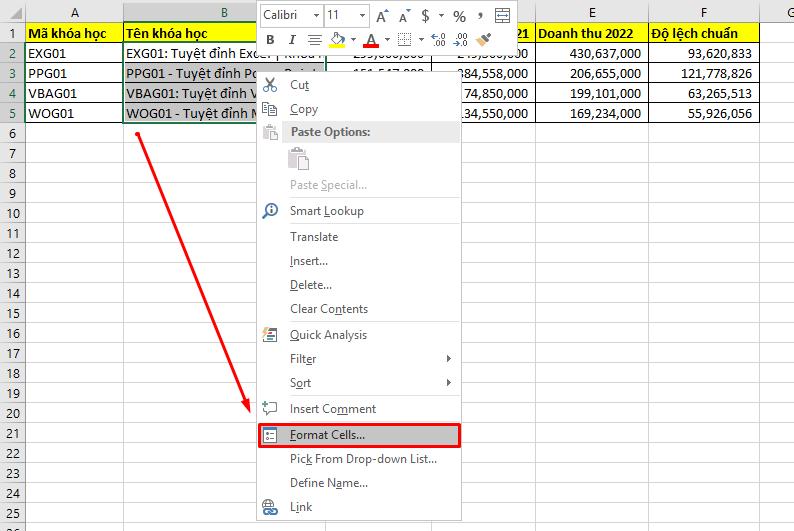
Task: Click the center align icon
Action: pyautogui.click(x=315, y=40)
